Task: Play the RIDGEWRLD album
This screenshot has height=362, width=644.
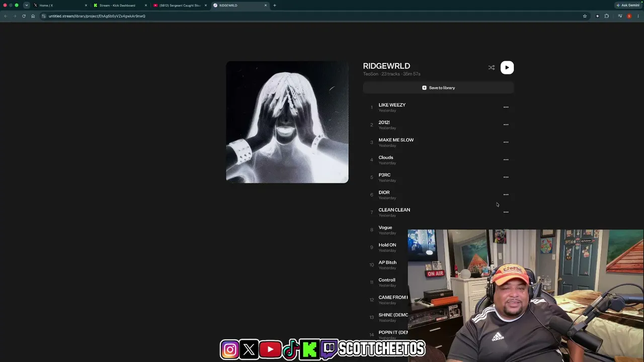Action: pyautogui.click(x=507, y=67)
